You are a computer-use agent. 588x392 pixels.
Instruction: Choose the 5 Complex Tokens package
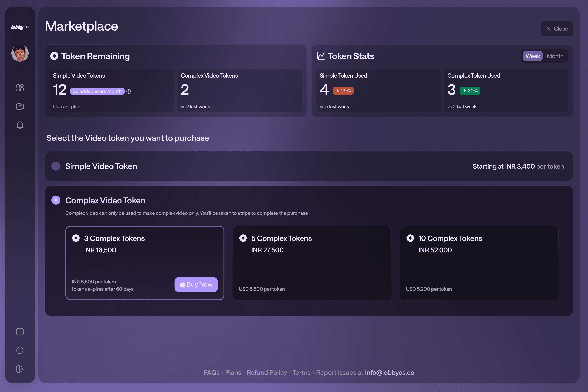(312, 263)
